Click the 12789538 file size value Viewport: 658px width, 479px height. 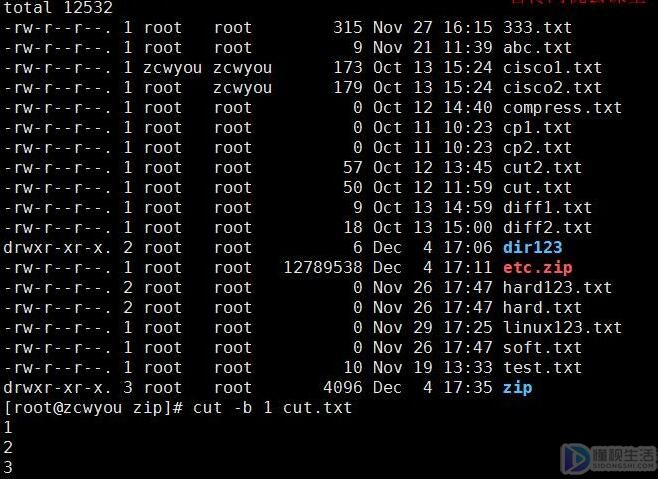(x=323, y=267)
